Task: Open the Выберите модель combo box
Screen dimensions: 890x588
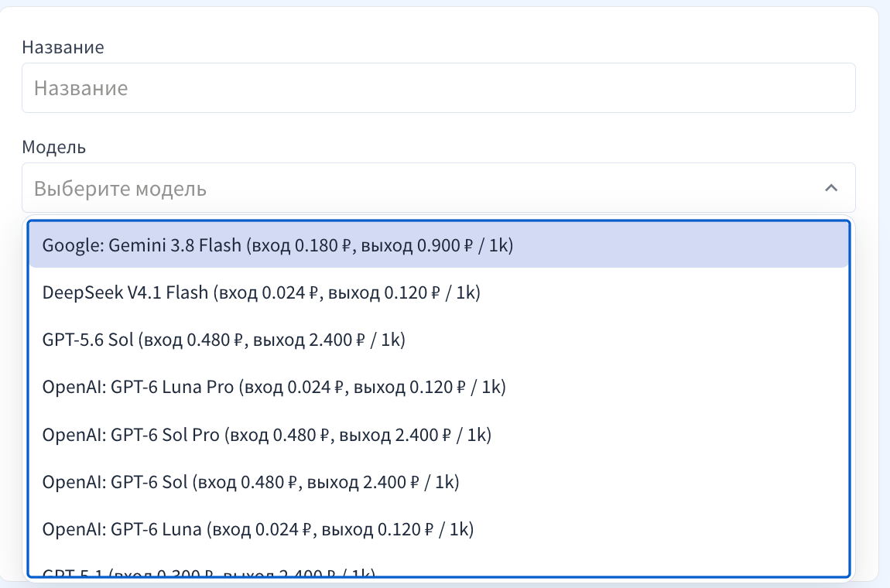Action: click(x=438, y=188)
